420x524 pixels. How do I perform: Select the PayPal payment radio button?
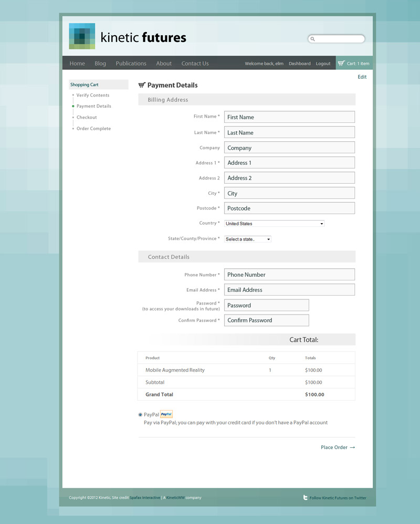[x=140, y=415]
